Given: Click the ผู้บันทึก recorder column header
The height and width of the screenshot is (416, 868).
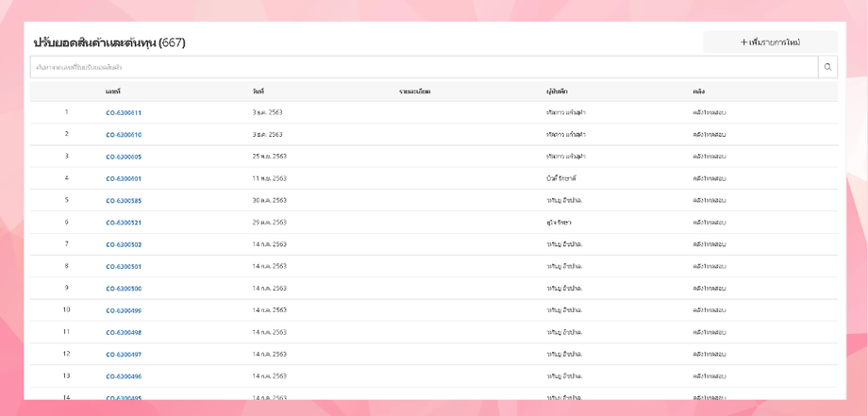Looking at the screenshot, I should pyautogui.click(x=557, y=92).
